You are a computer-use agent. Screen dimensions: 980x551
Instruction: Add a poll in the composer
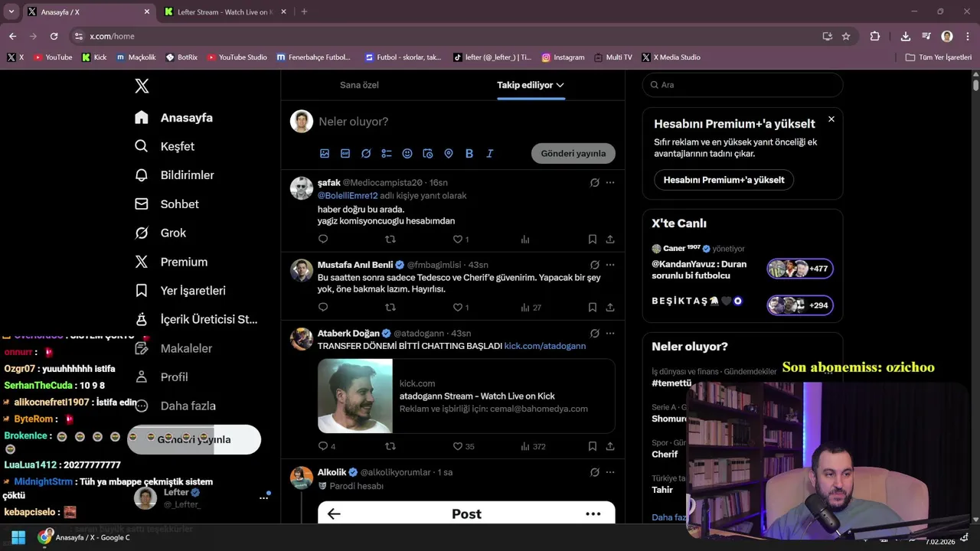387,153
